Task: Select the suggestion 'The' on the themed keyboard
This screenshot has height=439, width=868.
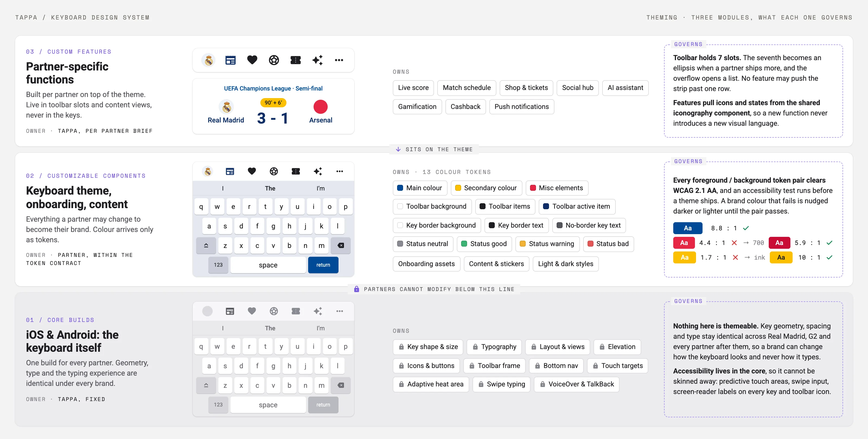Action: [x=270, y=188]
